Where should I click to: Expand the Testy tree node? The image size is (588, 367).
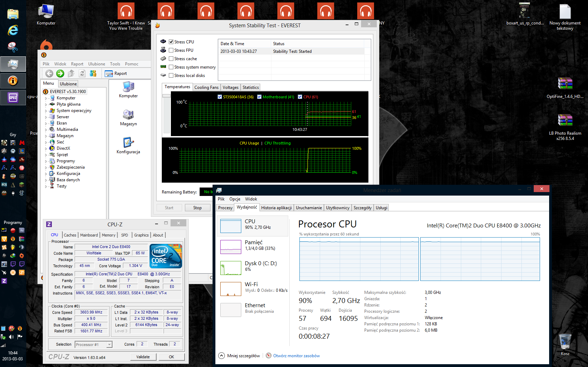(46, 186)
